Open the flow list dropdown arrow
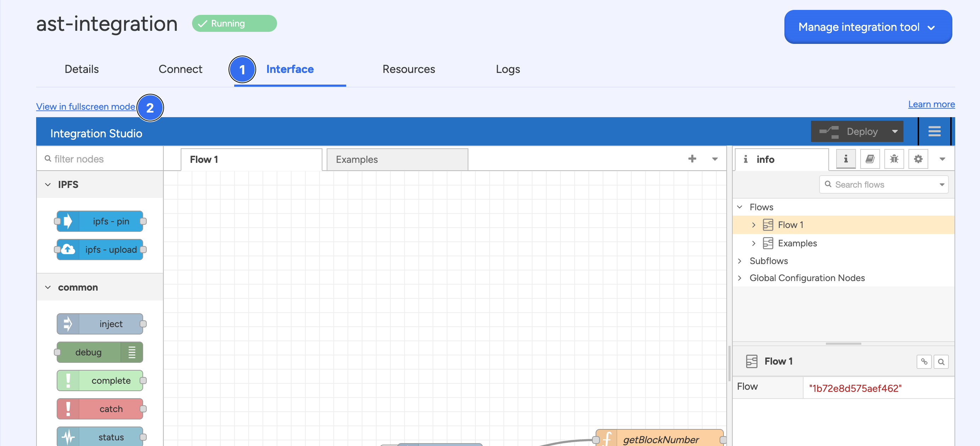Viewport: 980px width, 446px height. [x=715, y=159]
